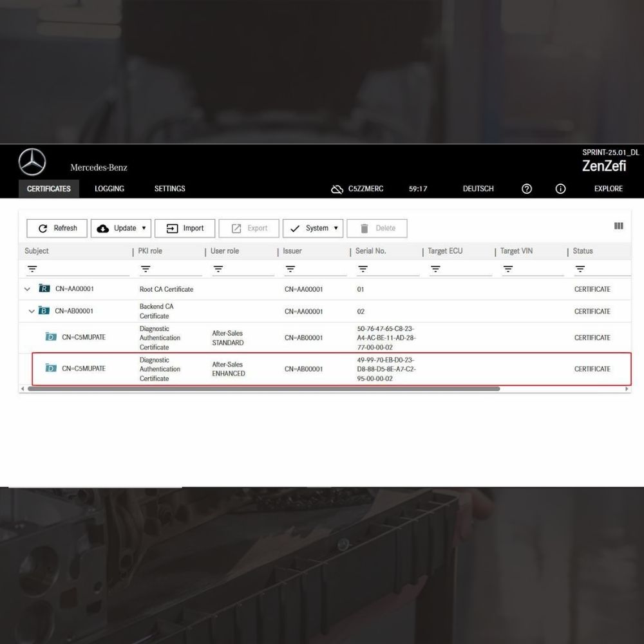
Task: Open the System selection dropdown
Action: 336,228
